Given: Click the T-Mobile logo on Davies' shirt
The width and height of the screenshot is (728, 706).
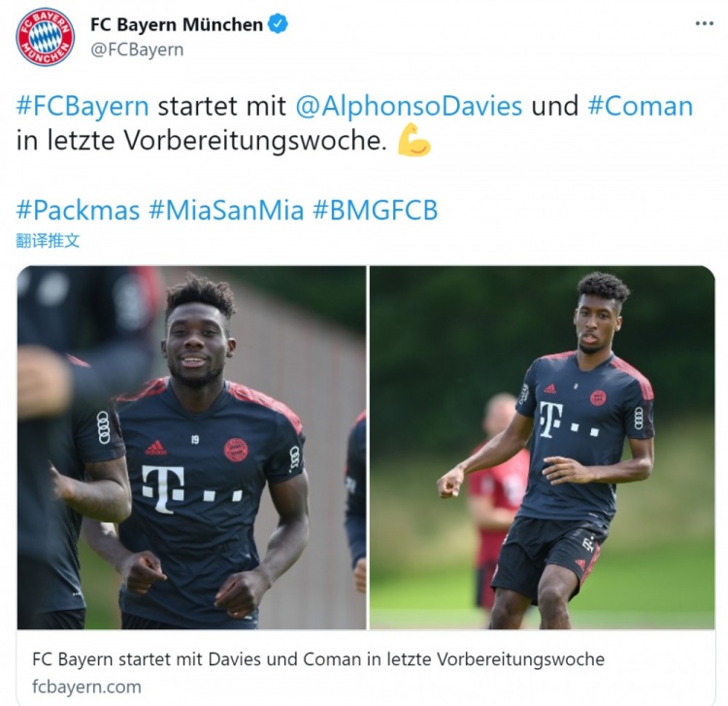Looking at the screenshot, I should coord(191,488).
